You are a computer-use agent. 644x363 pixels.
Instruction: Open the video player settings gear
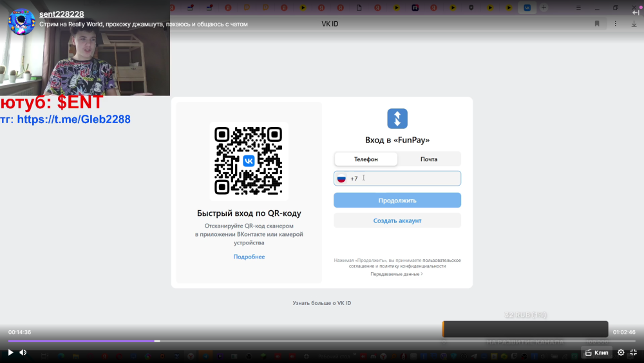(621, 352)
